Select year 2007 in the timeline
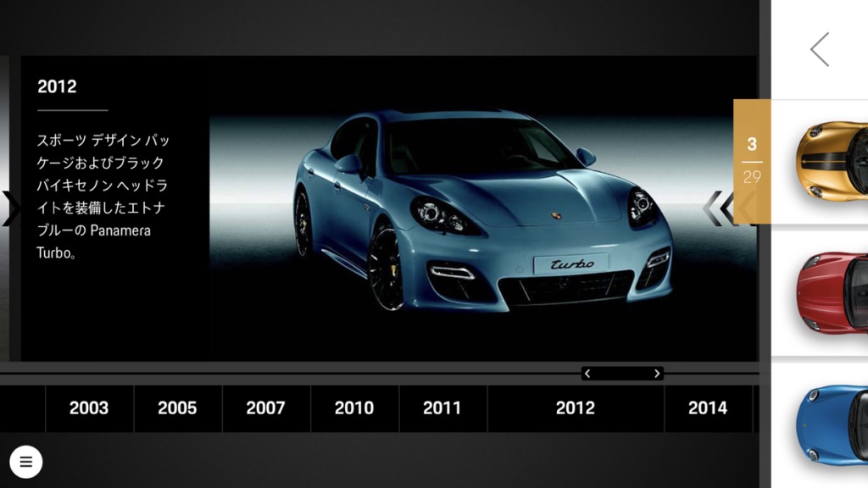 [266, 408]
